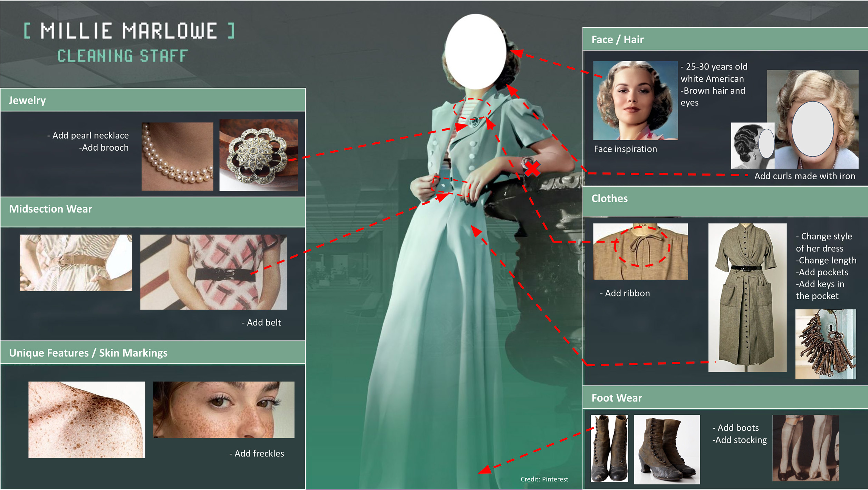Image resolution: width=868 pixels, height=490 pixels.
Task: Click the pearl necklace reference photo
Action: (x=177, y=156)
